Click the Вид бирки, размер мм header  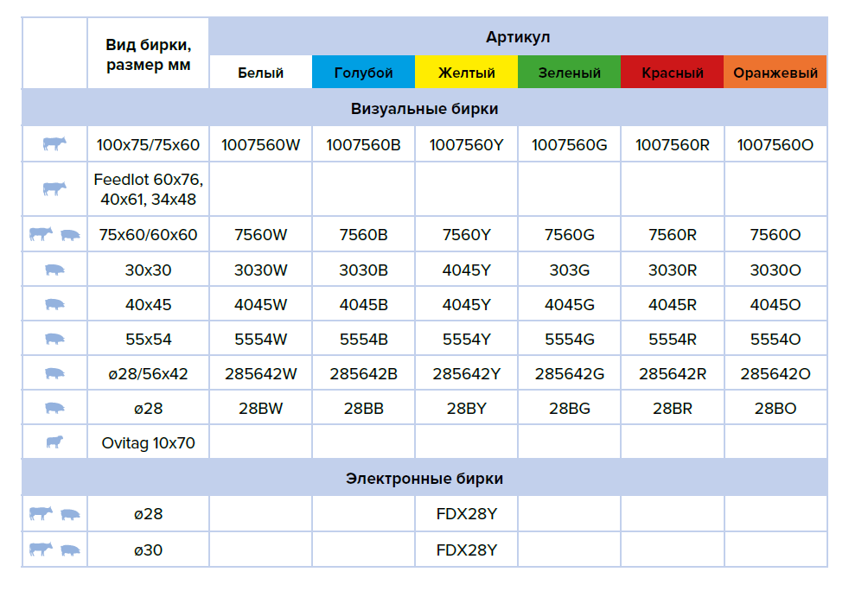click(x=149, y=54)
